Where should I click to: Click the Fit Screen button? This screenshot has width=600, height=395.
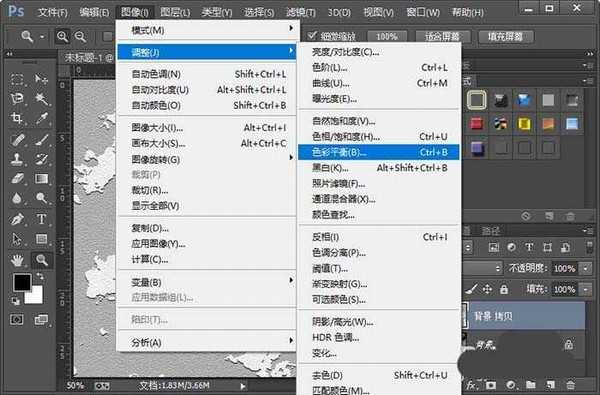pos(442,37)
